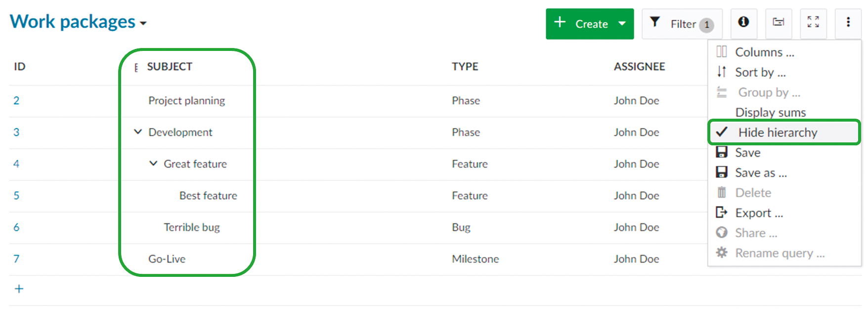Open the Gantt chart view icon
The width and height of the screenshot is (868, 309).
click(779, 23)
